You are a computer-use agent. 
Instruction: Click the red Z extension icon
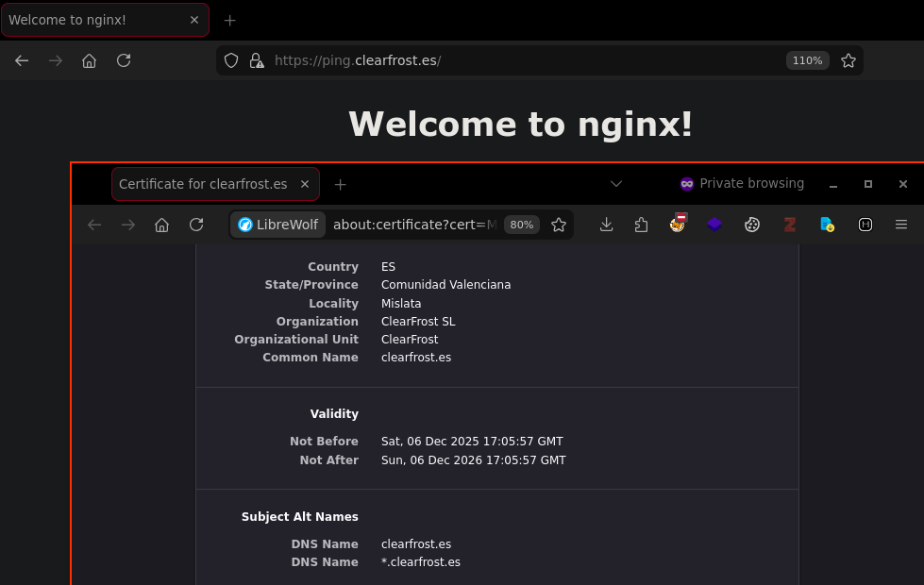[790, 225]
